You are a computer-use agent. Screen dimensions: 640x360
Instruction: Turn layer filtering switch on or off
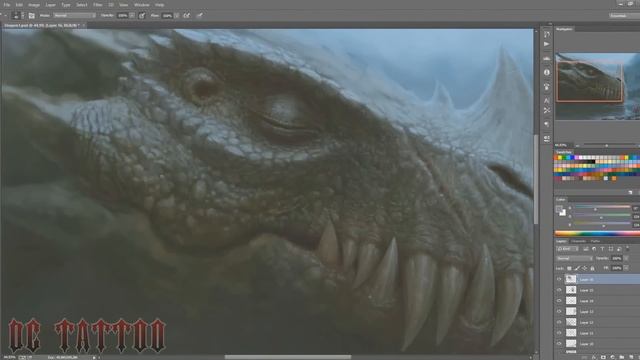click(x=628, y=248)
